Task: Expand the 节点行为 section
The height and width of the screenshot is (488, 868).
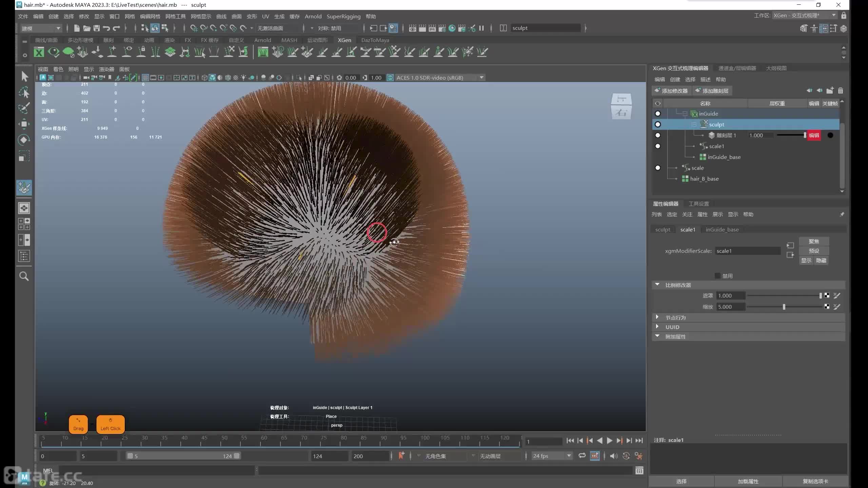Action: click(x=657, y=317)
